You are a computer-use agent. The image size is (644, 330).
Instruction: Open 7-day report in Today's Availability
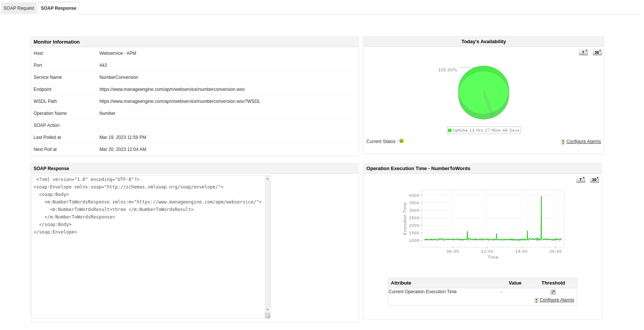[583, 52]
